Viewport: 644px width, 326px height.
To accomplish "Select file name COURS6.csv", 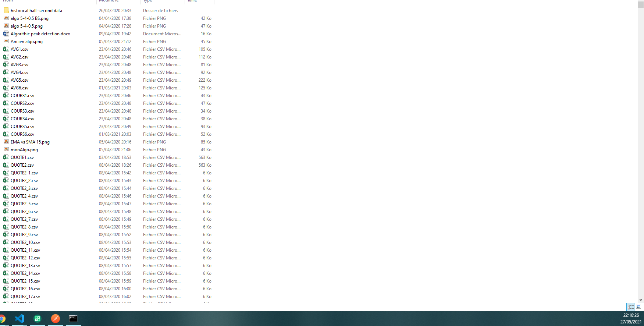I will pos(22,134).
